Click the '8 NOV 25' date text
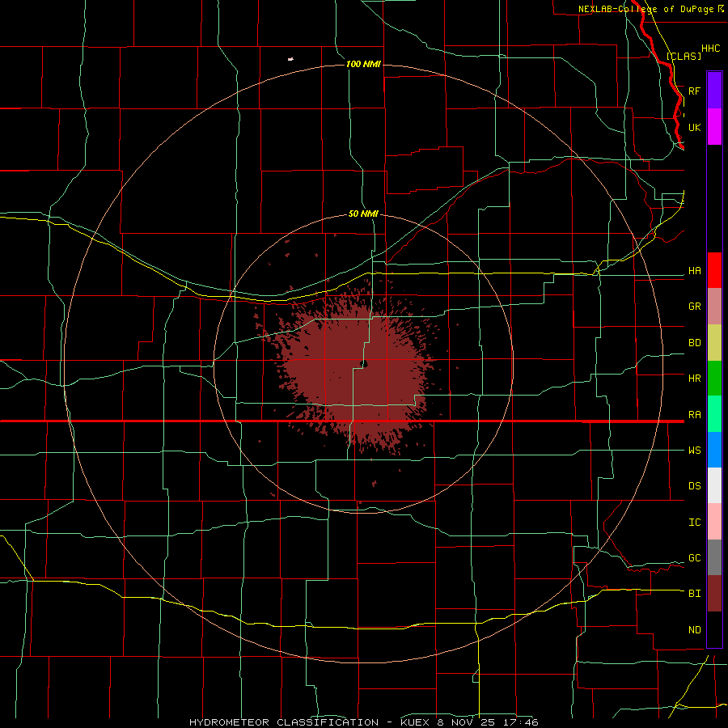 466,722
